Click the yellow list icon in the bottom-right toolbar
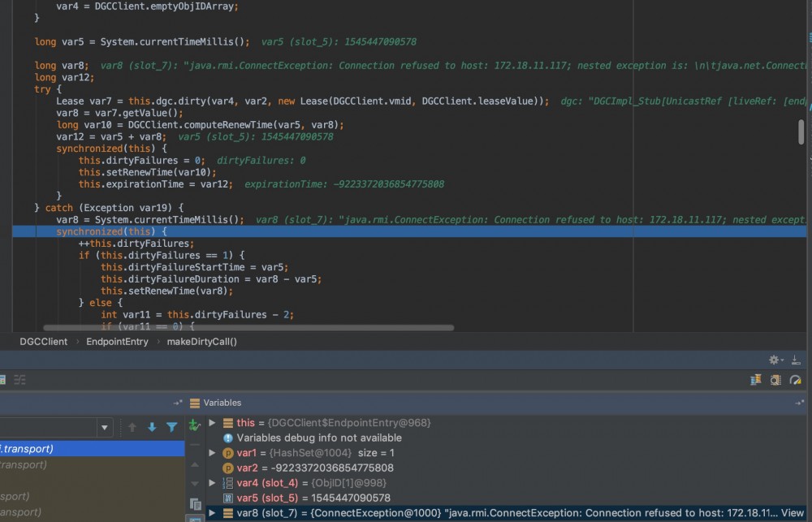 756,379
